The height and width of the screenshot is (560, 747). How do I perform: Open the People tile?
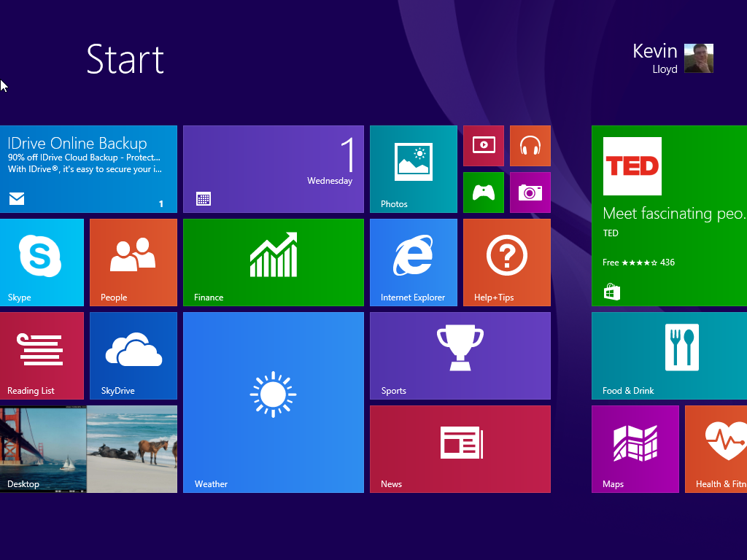pyautogui.click(x=133, y=262)
